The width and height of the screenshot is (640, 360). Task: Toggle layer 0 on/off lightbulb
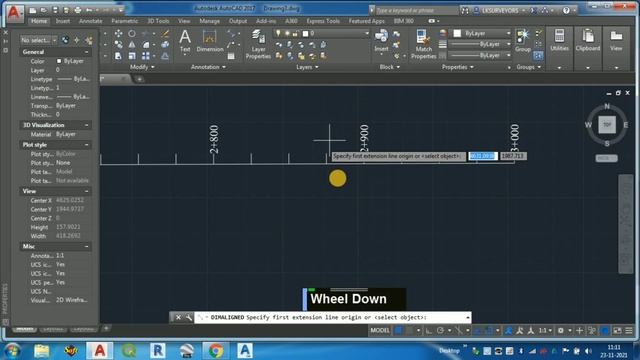point(278,33)
